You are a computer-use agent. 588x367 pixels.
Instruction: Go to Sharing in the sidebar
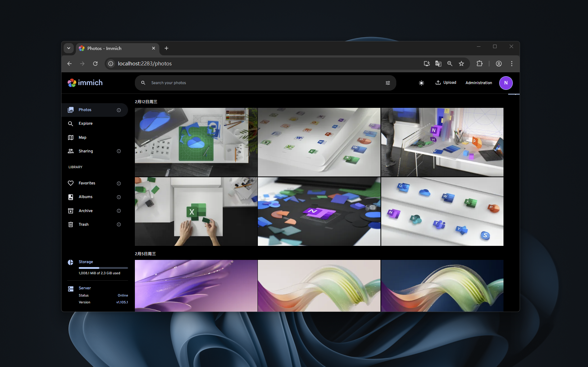click(x=95, y=151)
